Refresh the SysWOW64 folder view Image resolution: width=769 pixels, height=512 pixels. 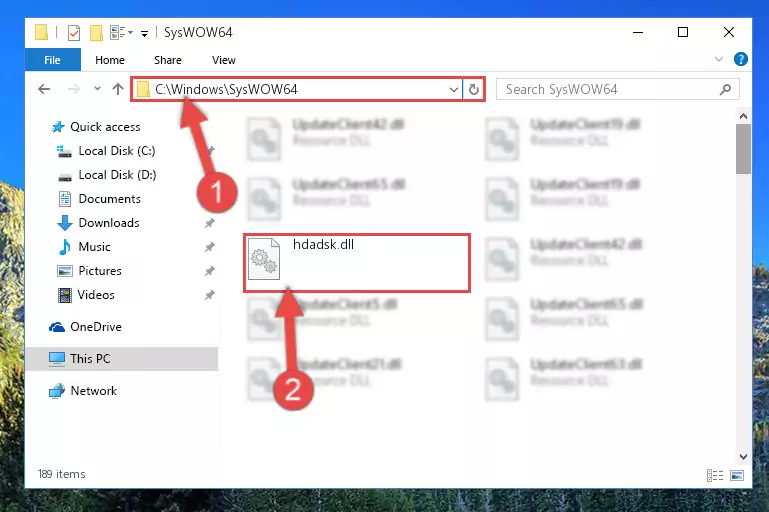(x=474, y=89)
